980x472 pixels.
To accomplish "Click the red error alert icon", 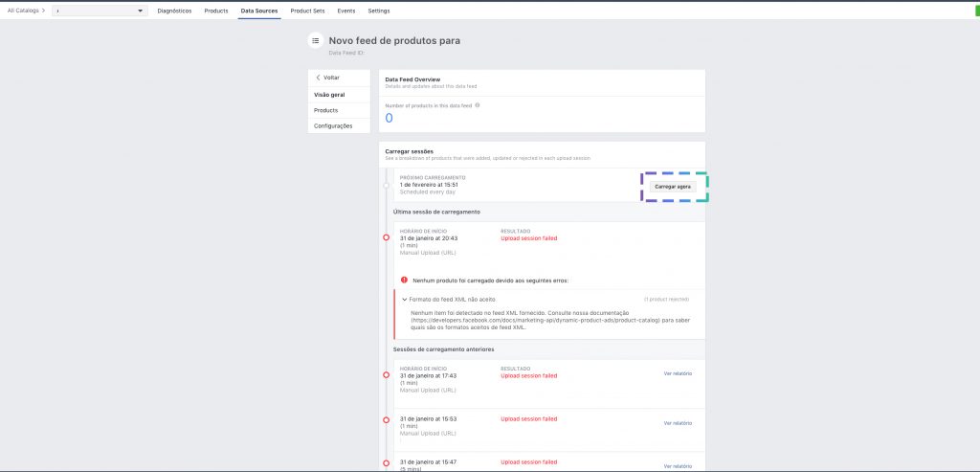I will (x=405, y=281).
